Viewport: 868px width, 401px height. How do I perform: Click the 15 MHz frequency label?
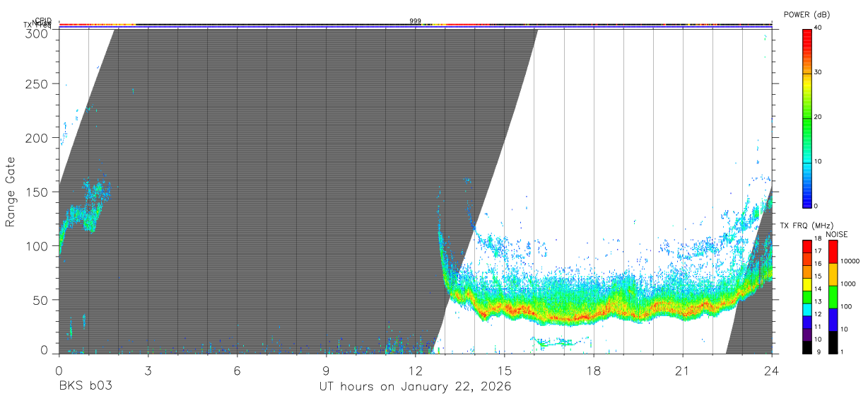(818, 277)
